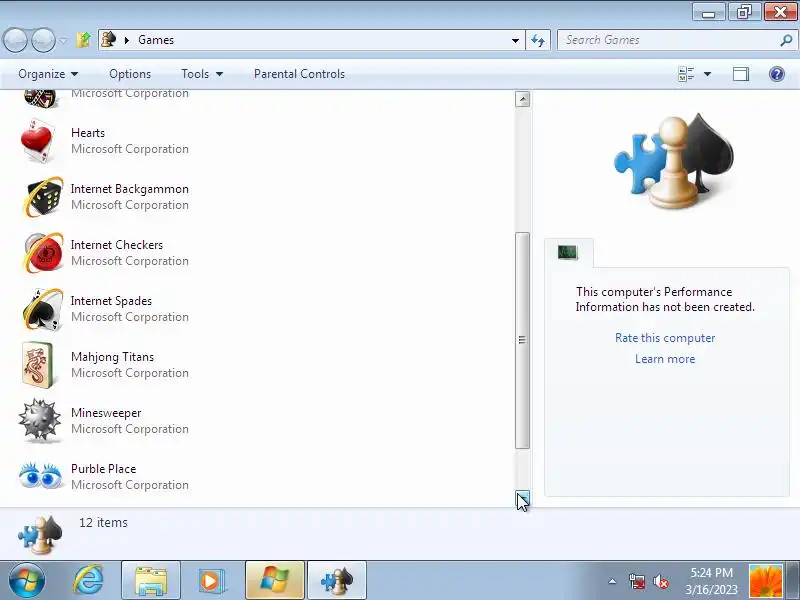The width and height of the screenshot is (800, 600).
Task: Click the Options toolbar item
Action: 130,74
